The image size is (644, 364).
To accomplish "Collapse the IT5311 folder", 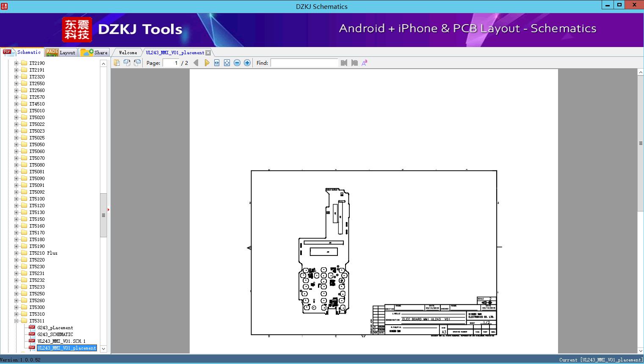I will [x=17, y=321].
